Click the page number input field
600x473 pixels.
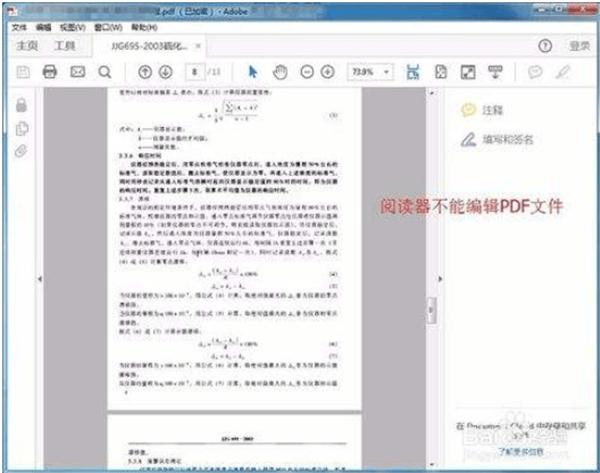coord(195,72)
